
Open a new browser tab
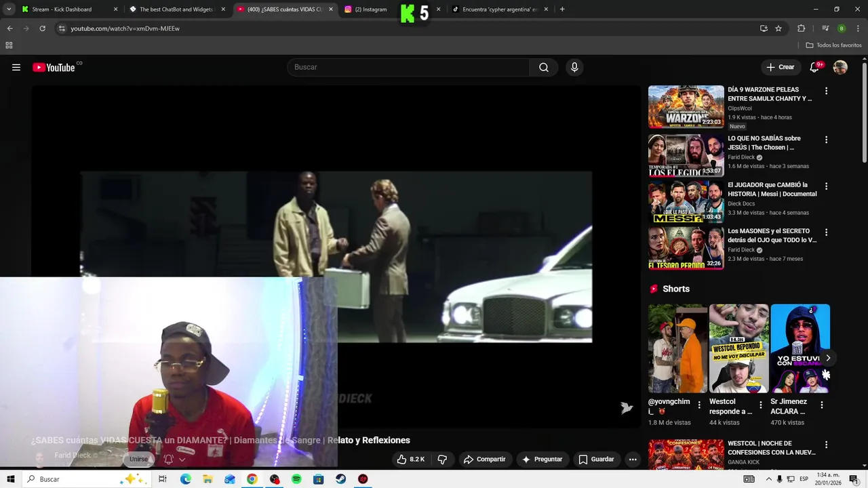[x=562, y=9]
